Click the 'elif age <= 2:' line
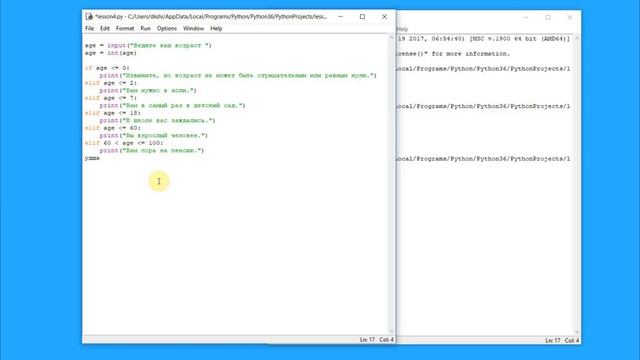The height and width of the screenshot is (360, 640). point(111,83)
